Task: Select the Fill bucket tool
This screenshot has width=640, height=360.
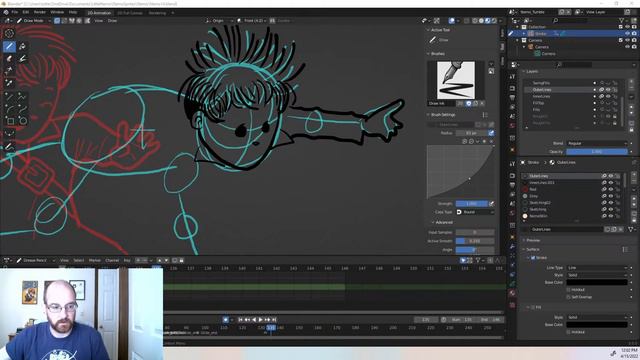Action: click(x=22, y=46)
